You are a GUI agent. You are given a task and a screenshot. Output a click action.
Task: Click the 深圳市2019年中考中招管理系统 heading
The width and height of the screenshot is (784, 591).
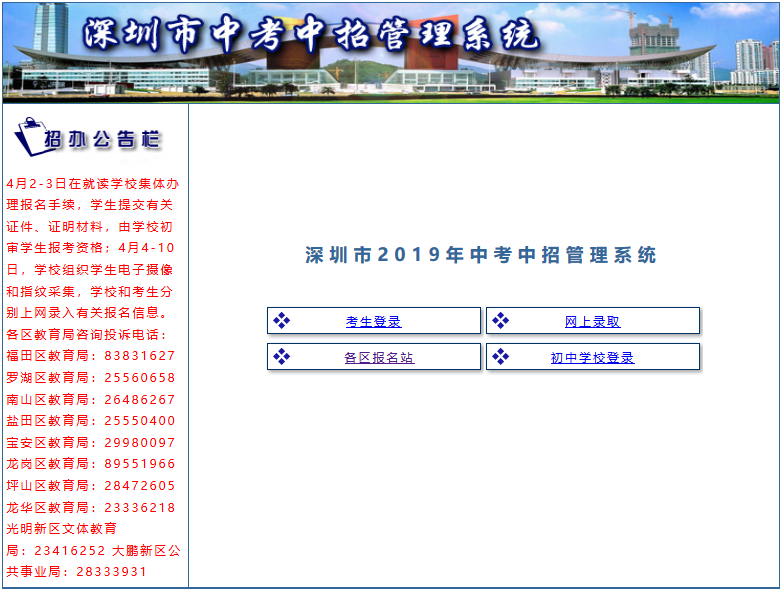481,255
